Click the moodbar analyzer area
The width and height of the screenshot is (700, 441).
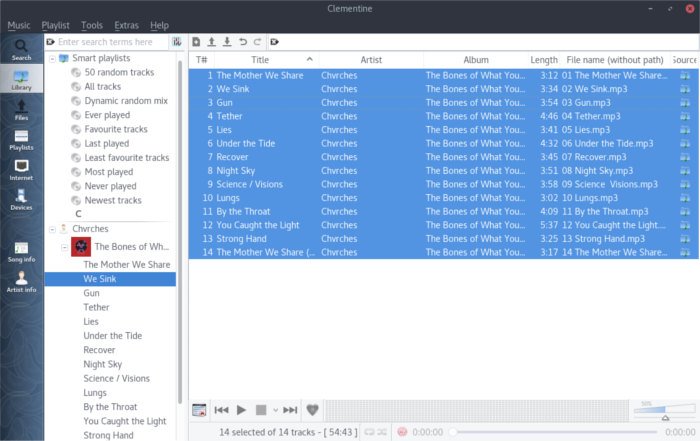pos(477,410)
